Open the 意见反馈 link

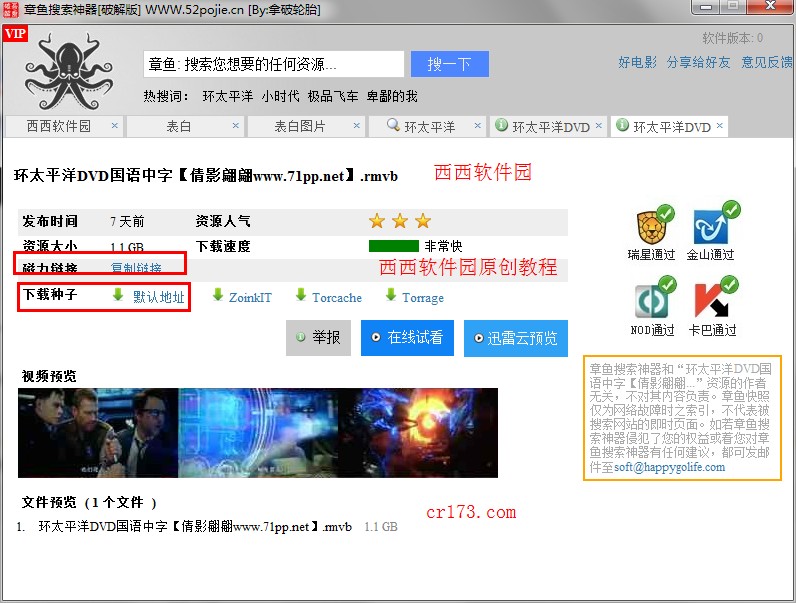click(x=767, y=62)
